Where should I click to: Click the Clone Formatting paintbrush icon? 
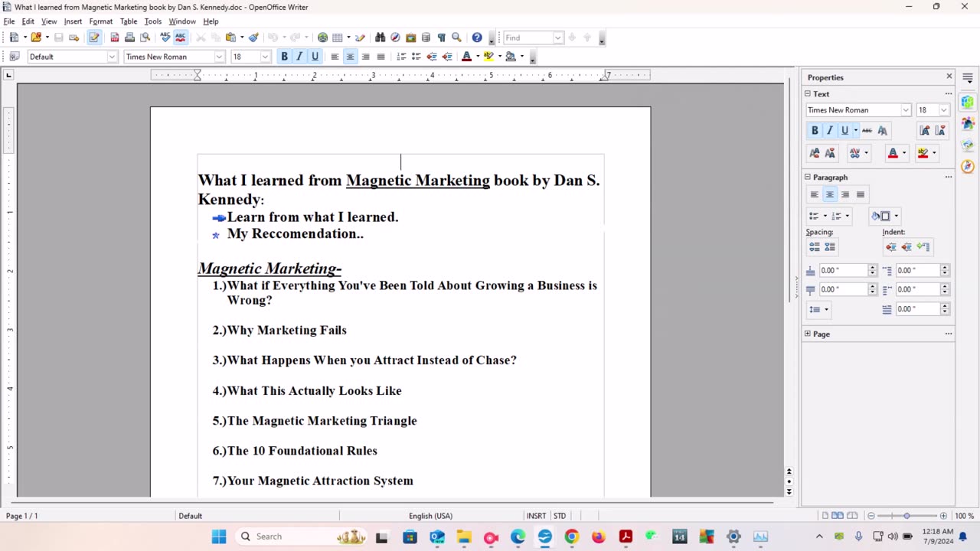click(x=253, y=37)
